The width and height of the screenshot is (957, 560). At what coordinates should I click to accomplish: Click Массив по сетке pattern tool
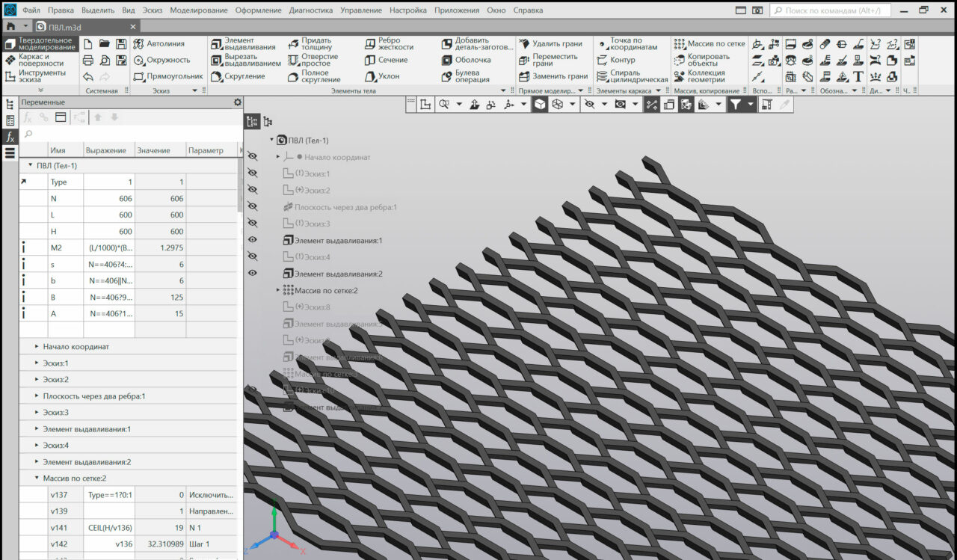click(x=709, y=43)
